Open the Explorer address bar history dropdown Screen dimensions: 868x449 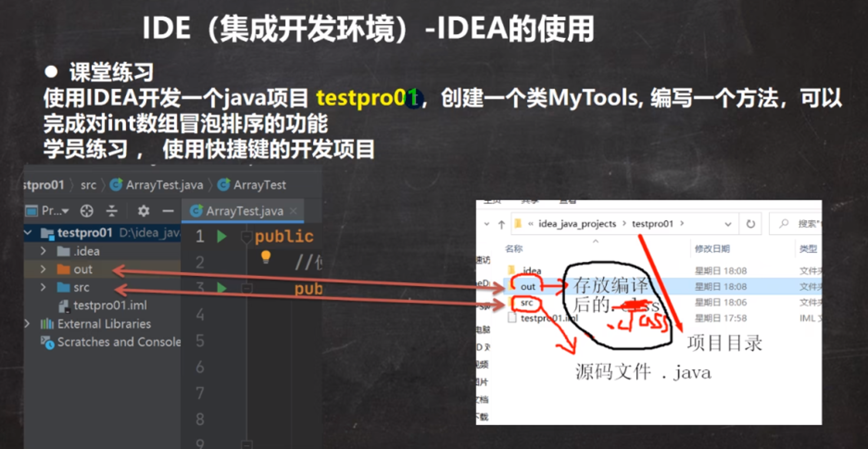pos(728,224)
